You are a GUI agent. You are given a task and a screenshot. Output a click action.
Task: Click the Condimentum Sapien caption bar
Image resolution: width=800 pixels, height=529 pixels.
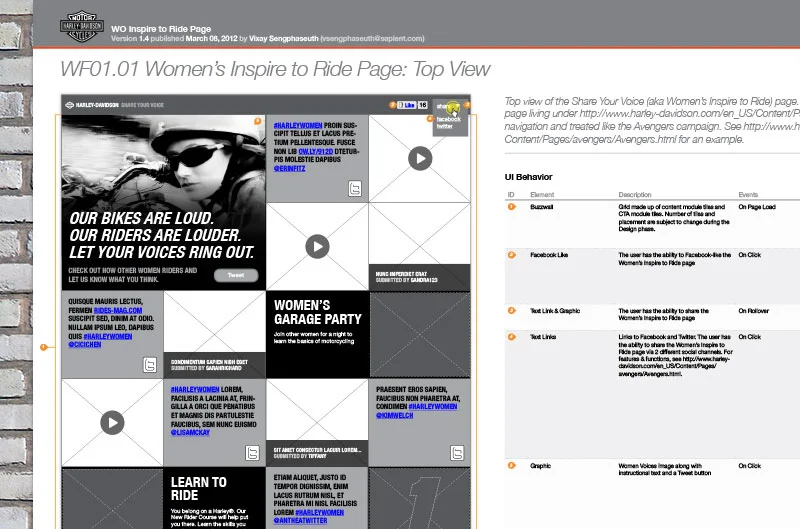214,365
